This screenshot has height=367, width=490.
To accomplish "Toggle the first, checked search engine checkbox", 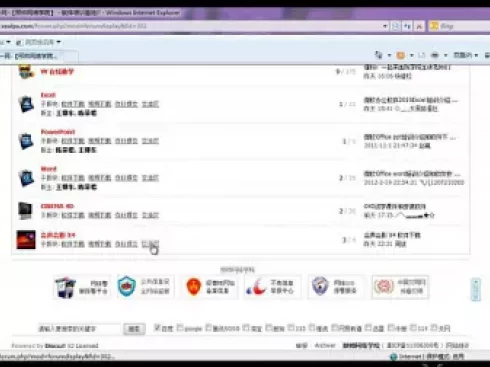I will [158, 328].
